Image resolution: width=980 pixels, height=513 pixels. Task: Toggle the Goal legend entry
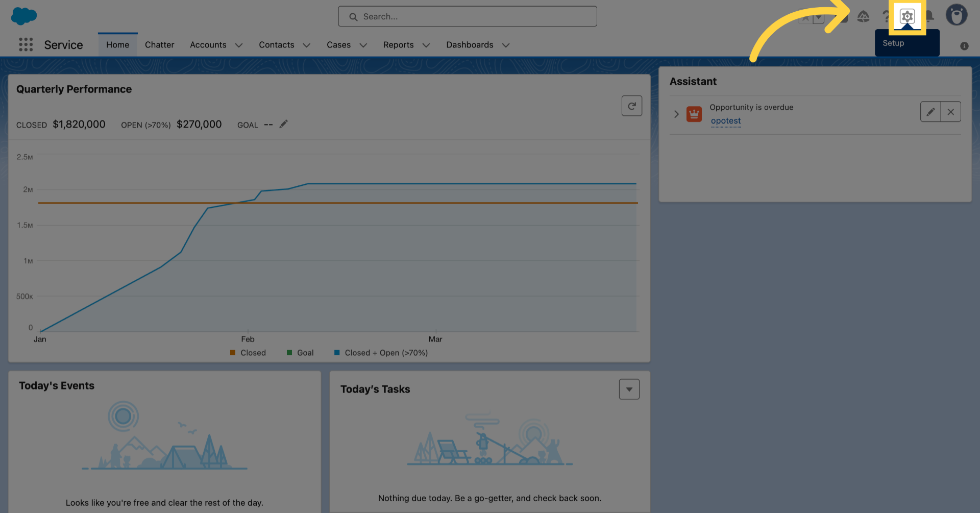pyautogui.click(x=300, y=353)
